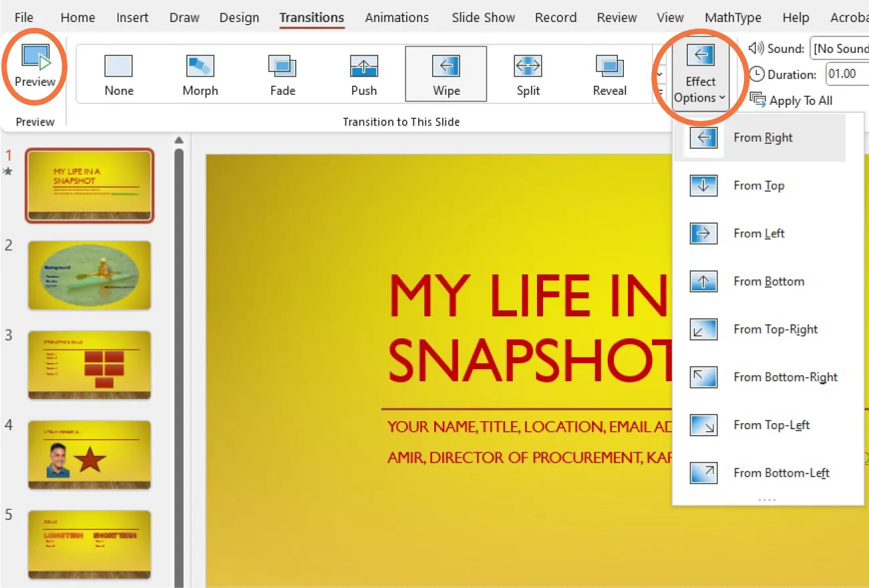
Task: Select the Reveal transition
Action: (x=609, y=73)
